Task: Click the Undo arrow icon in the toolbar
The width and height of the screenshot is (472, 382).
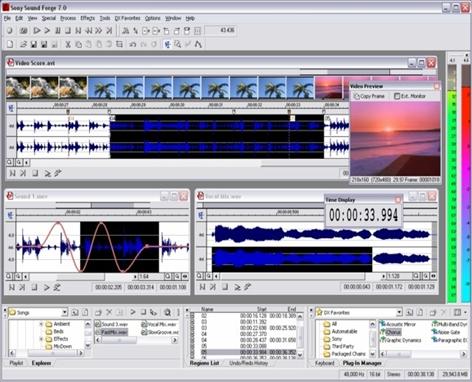Action: coord(133,44)
